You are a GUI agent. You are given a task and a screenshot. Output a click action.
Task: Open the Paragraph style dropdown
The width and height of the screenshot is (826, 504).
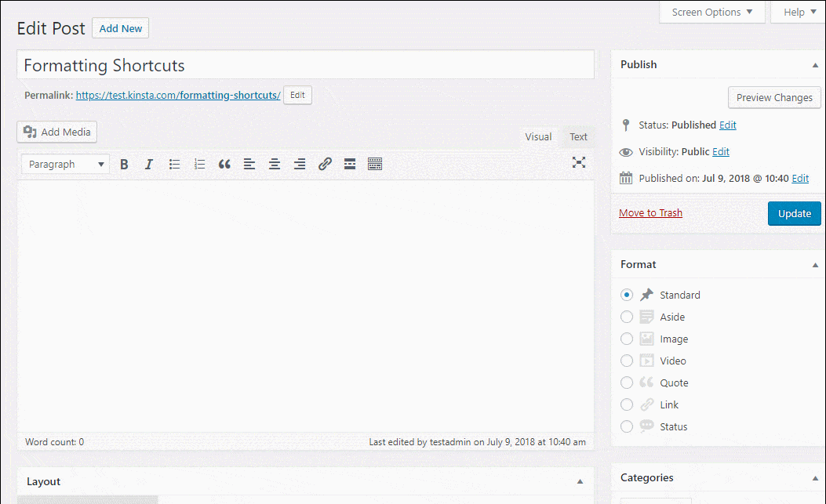(64, 164)
